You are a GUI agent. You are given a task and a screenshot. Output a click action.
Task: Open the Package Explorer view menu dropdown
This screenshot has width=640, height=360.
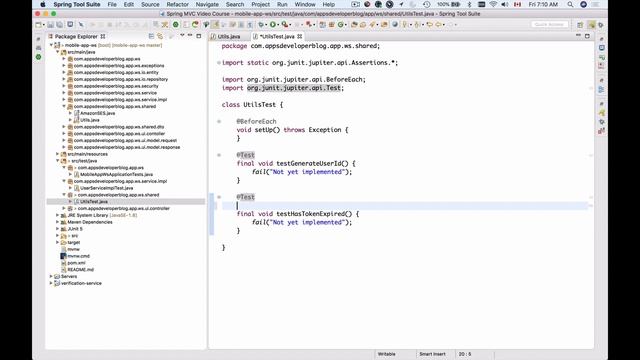tap(182, 36)
